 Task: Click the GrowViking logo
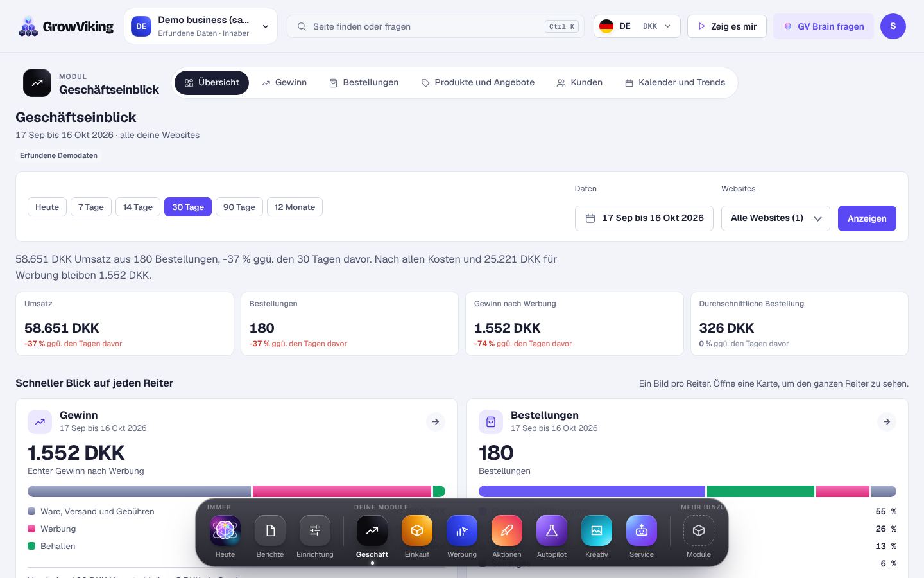click(x=66, y=26)
